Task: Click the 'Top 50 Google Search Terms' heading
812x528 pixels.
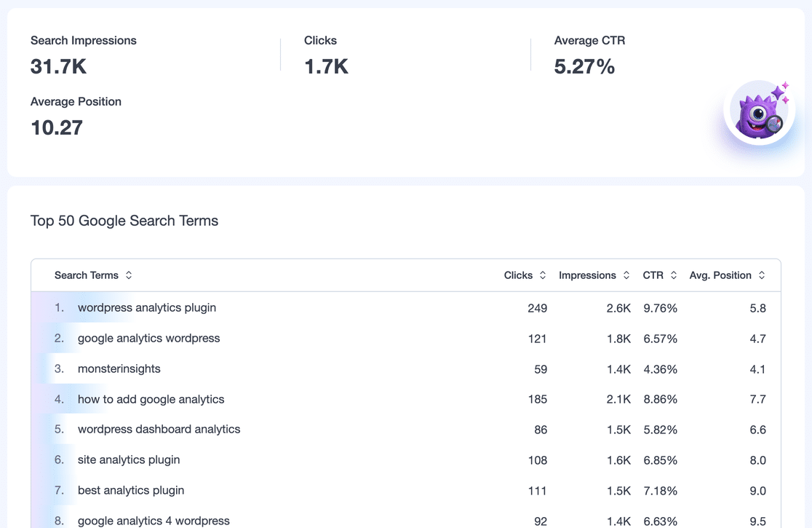Action: coord(124,221)
